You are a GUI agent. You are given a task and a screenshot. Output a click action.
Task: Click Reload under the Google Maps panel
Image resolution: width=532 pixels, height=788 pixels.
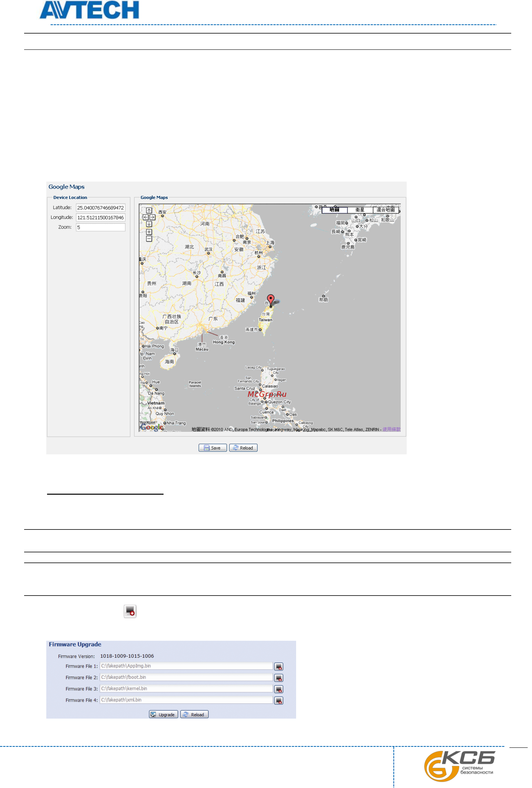pos(243,448)
